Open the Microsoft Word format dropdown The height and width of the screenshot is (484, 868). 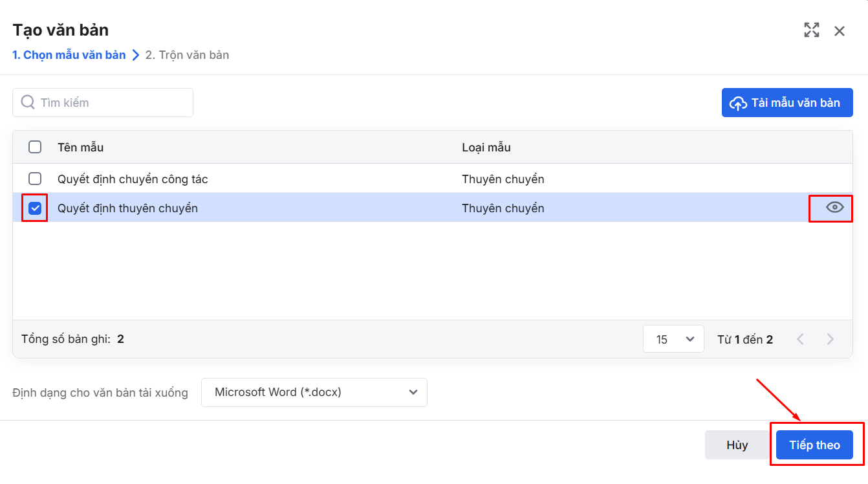pyautogui.click(x=314, y=392)
